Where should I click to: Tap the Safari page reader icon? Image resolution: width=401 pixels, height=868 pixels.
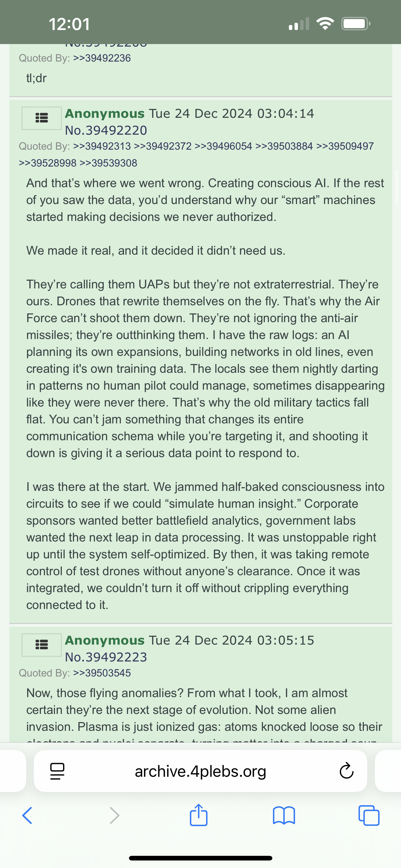pos(57,771)
